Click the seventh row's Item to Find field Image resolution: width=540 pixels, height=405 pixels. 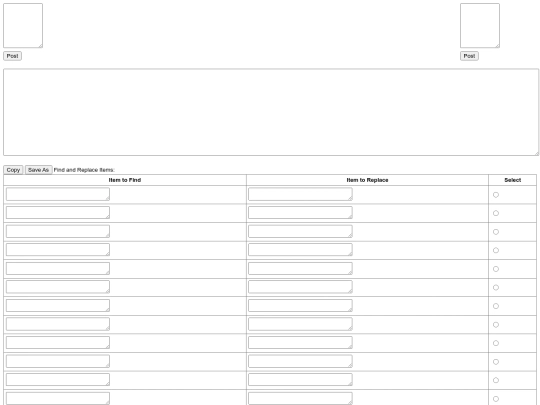pos(58,305)
